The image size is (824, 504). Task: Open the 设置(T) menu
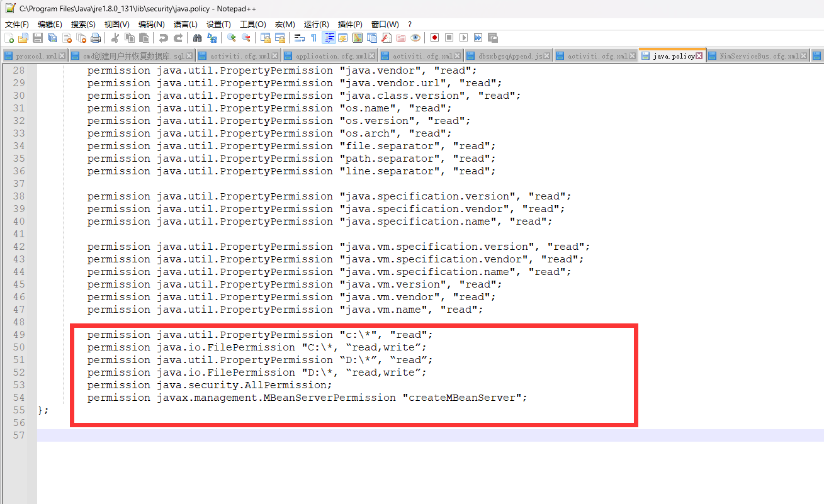pos(218,24)
